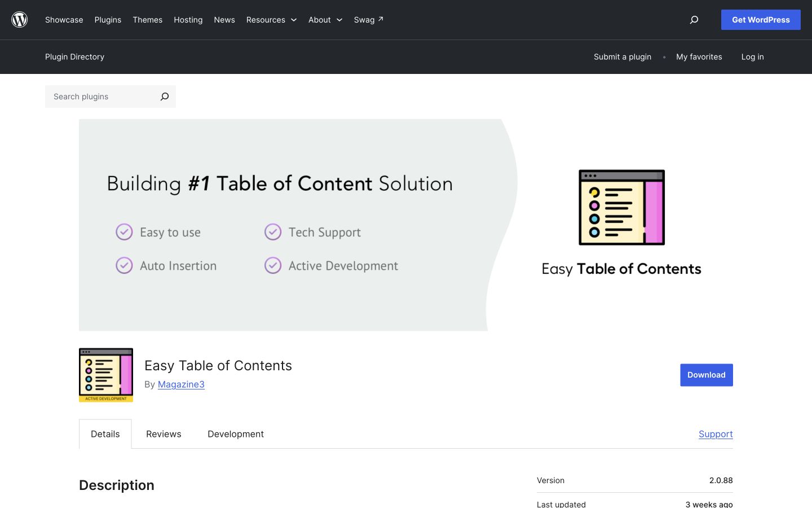Open the site search magnifier icon

point(694,20)
